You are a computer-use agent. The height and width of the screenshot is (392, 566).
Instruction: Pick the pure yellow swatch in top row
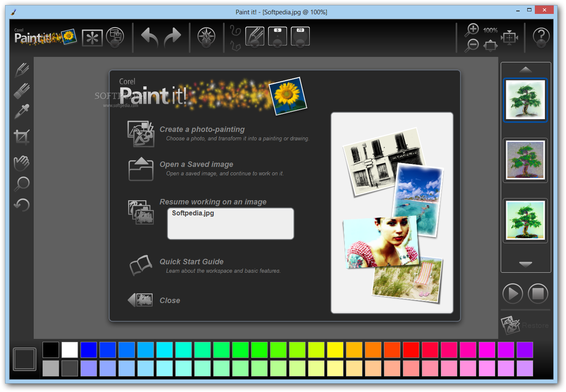335,350
